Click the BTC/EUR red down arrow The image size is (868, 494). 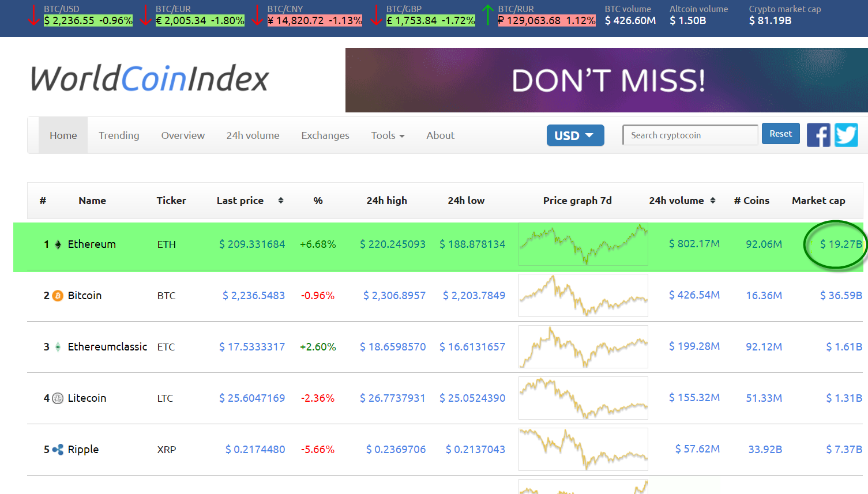coord(146,15)
